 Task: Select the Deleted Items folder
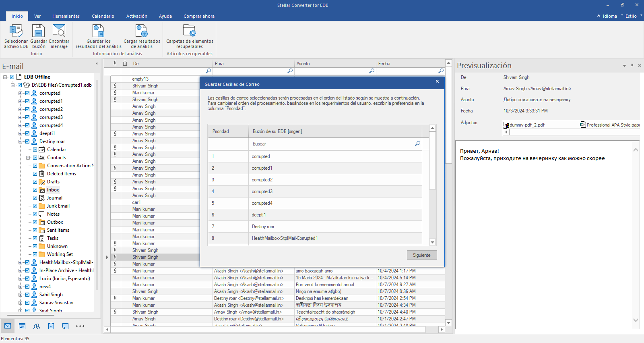[x=62, y=174]
